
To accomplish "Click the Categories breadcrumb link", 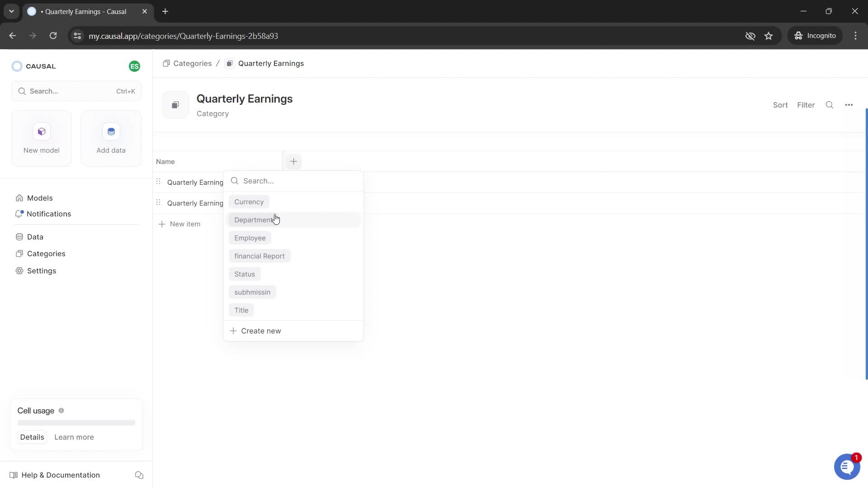I will point(187,64).
